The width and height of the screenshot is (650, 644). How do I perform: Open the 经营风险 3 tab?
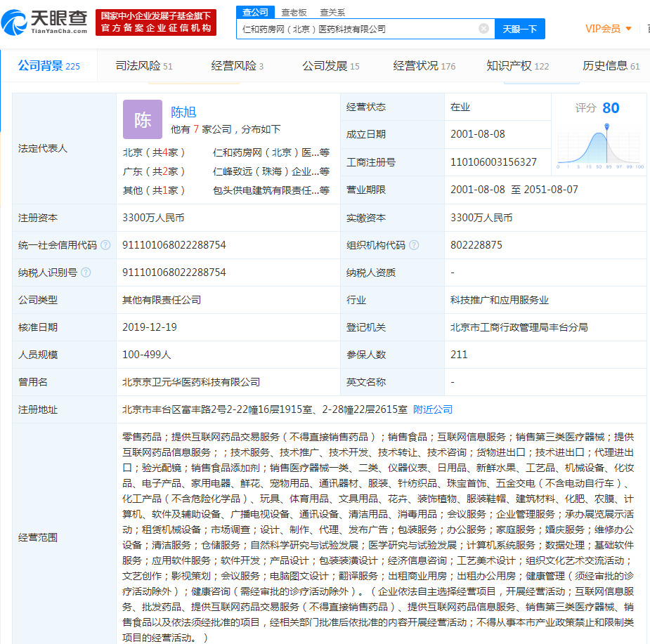237,65
